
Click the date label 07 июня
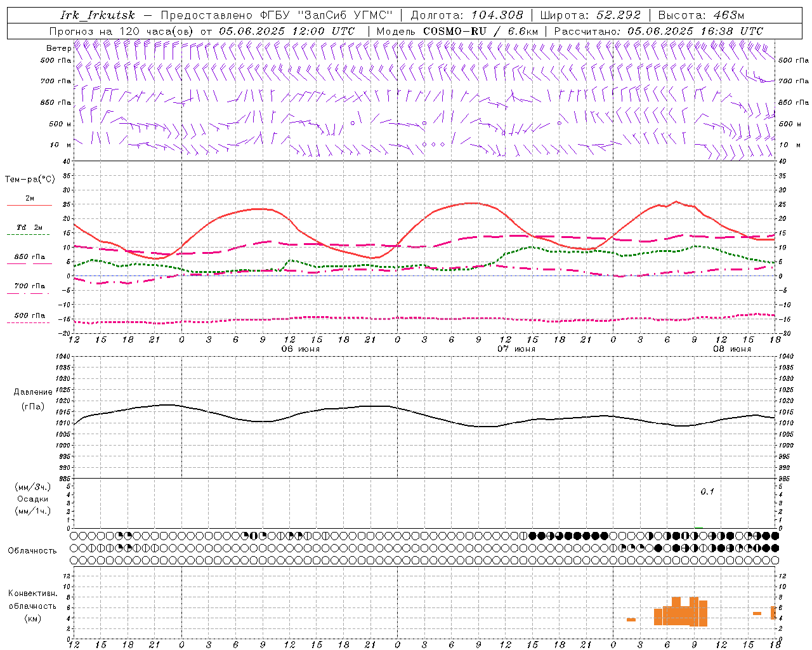[516, 349]
